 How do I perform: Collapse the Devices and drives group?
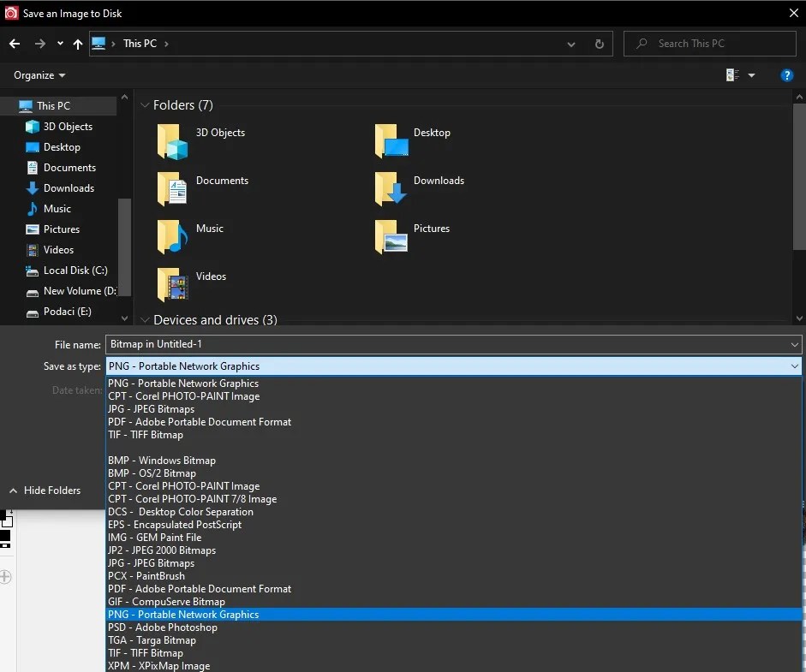(x=145, y=319)
